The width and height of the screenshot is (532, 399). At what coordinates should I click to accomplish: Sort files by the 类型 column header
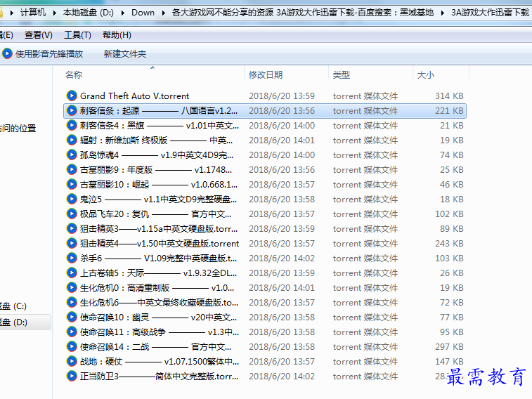coord(370,74)
